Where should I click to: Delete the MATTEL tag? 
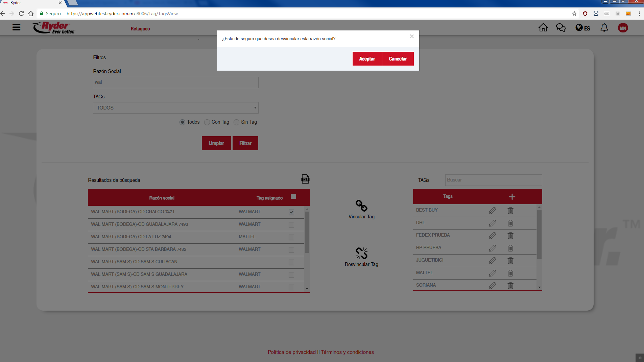pos(510,273)
